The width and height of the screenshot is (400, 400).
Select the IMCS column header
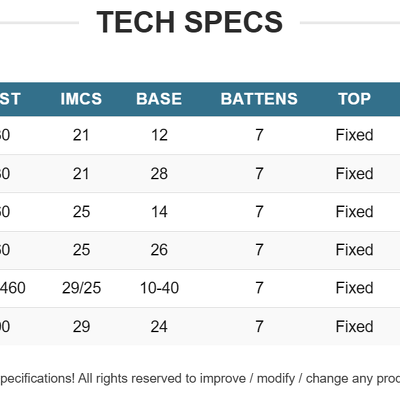coord(81,99)
